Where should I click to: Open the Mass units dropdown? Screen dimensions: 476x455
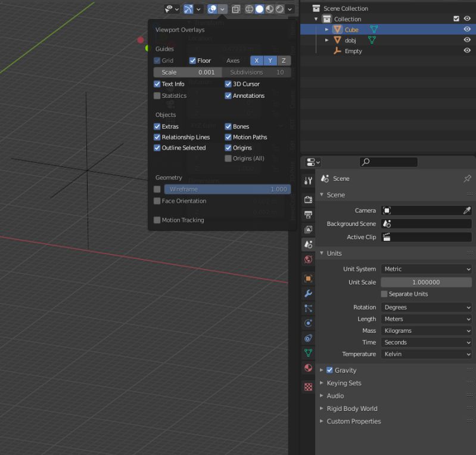(x=426, y=331)
